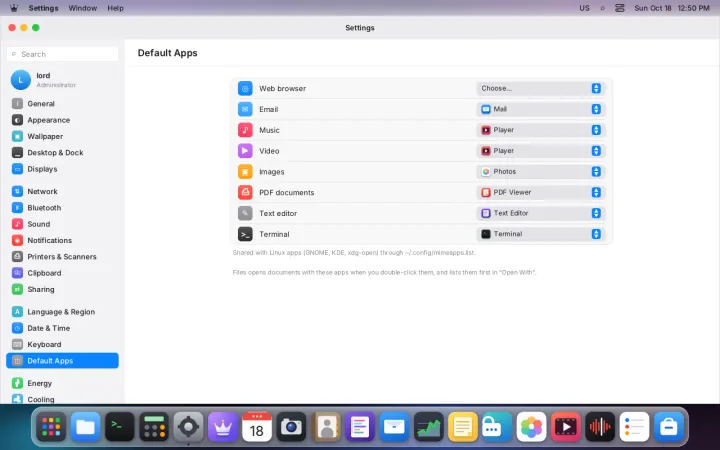This screenshot has width=720, height=450.
Task: Open the App Store bag icon in dock
Action: point(669,427)
